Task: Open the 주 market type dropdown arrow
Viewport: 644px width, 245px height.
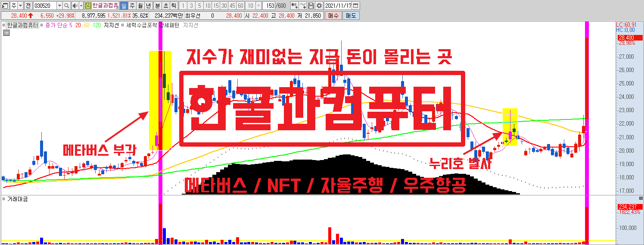Action: (x=21, y=6)
